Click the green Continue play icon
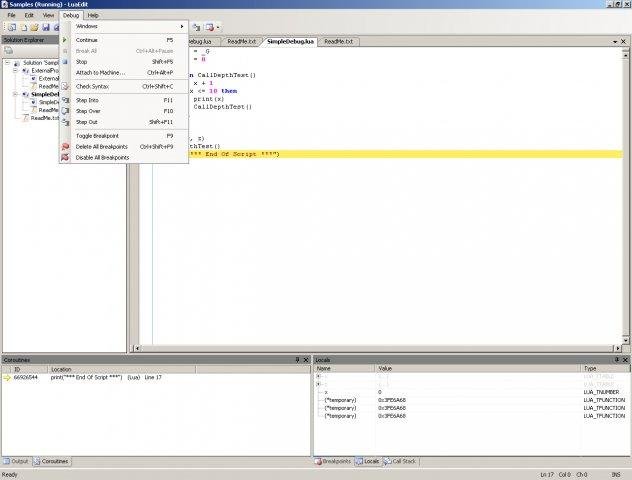632x480 pixels. click(65, 40)
